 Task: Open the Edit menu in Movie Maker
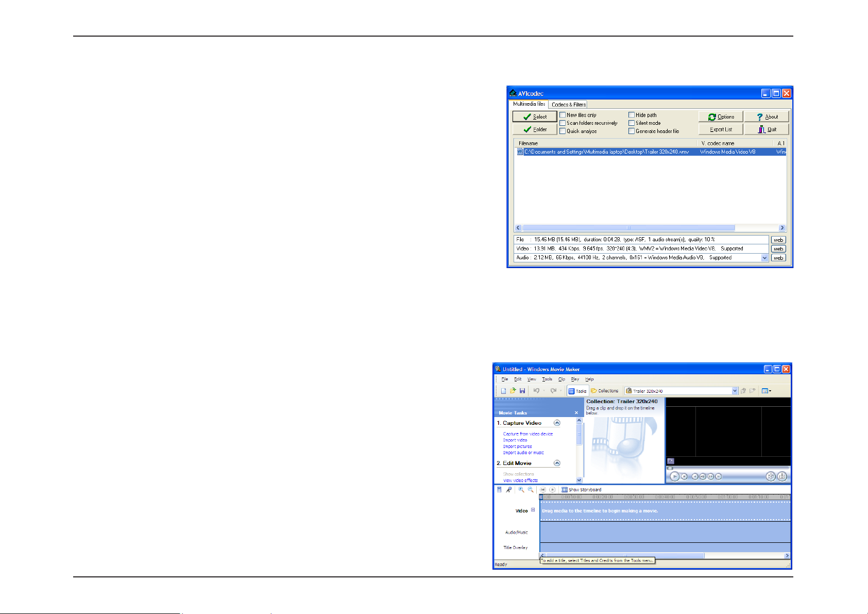[518, 379]
